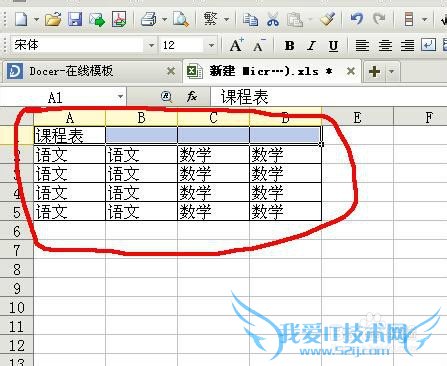447x366 pixels.
Task: Select row 6 header
Action: pos(17,231)
